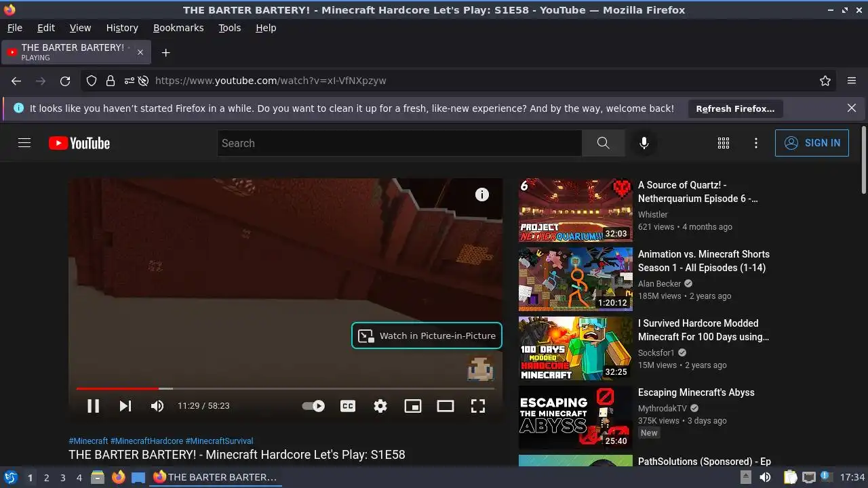Screen dimensions: 868x488
Task: Visit Whistler channel link
Action: coord(653,214)
